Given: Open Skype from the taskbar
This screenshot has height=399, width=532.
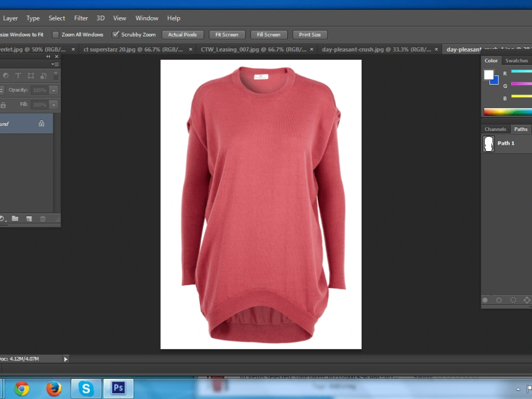Looking at the screenshot, I should click(x=86, y=388).
